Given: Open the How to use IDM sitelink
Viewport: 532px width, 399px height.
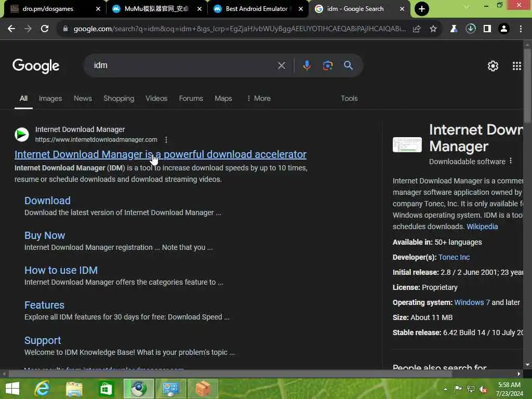Looking at the screenshot, I should coord(61,270).
